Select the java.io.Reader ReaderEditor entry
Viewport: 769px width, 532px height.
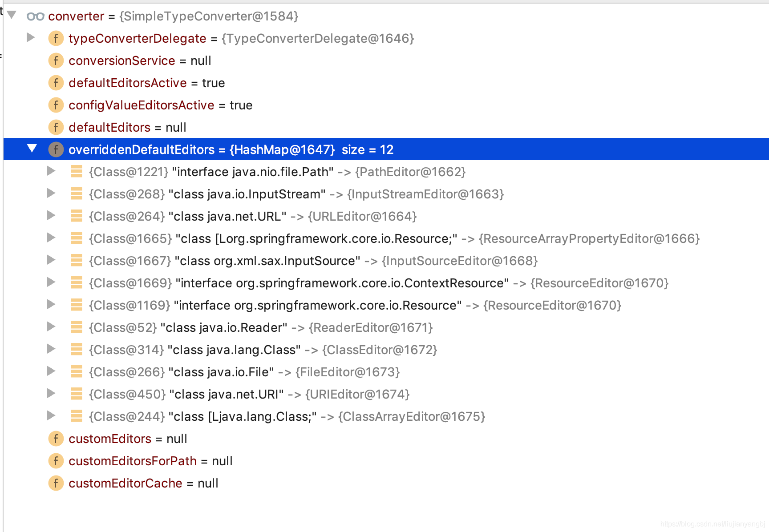[260, 327]
